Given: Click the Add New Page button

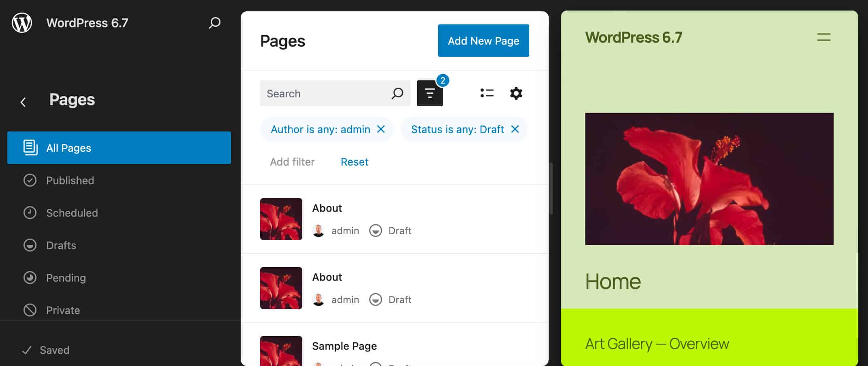Looking at the screenshot, I should click(x=483, y=41).
